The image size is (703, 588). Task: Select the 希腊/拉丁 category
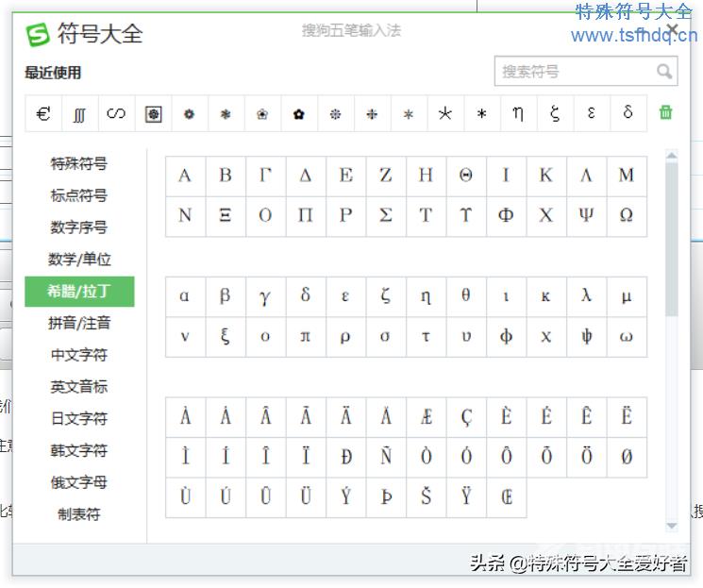(x=79, y=292)
